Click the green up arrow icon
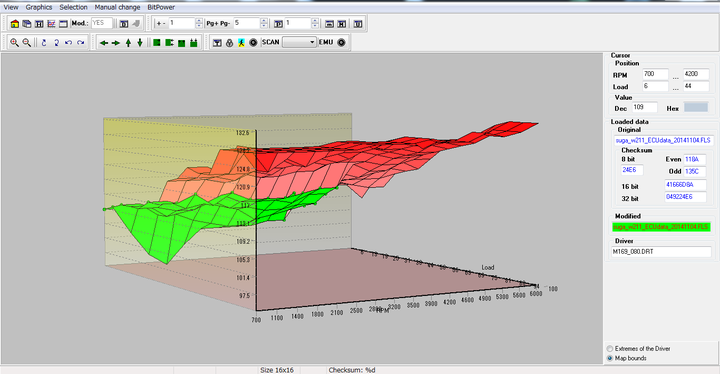Image resolution: width=720 pixels, height=374 pixels. 128,43
